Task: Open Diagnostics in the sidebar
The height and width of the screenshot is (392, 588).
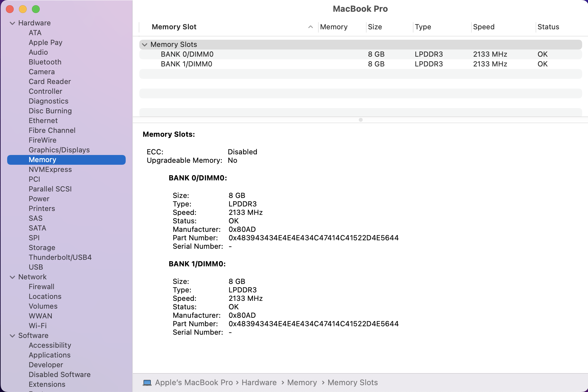Action: 49,101
